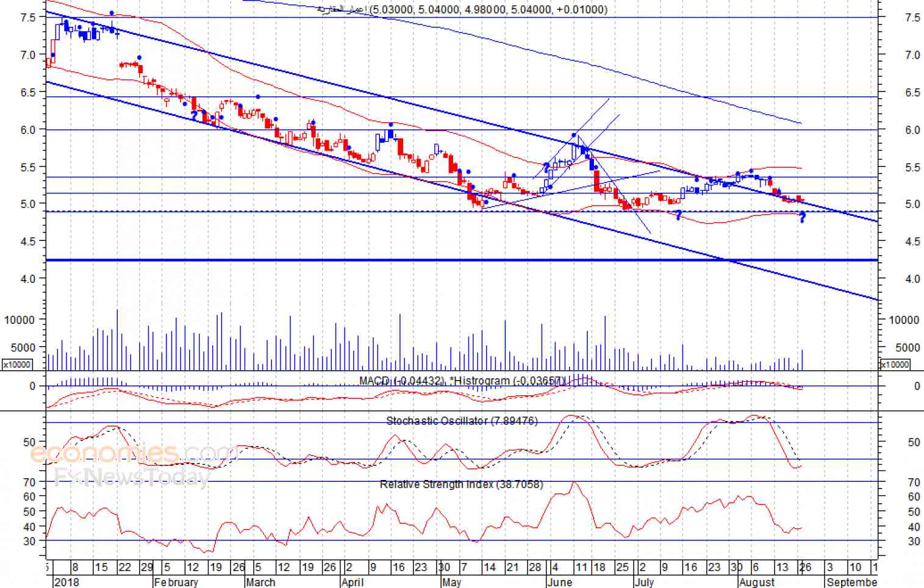Click the question mark near late August candles
Viewport: 924px width, 588px height.
pos(802,217)
